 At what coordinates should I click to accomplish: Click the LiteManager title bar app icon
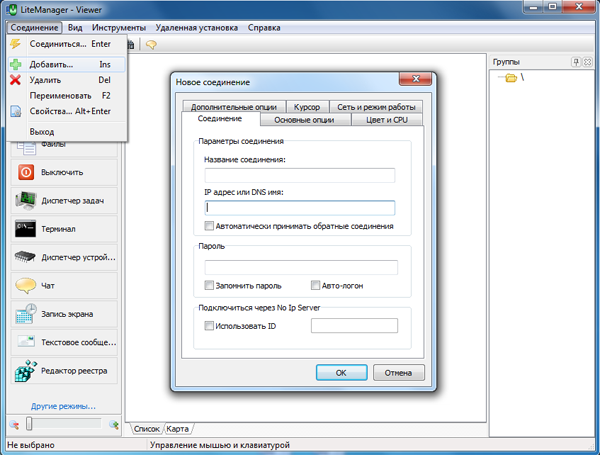[12, 10]
